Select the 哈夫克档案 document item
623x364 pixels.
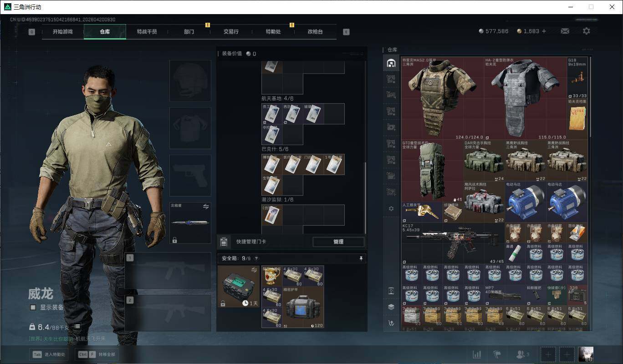coord(577,119)
